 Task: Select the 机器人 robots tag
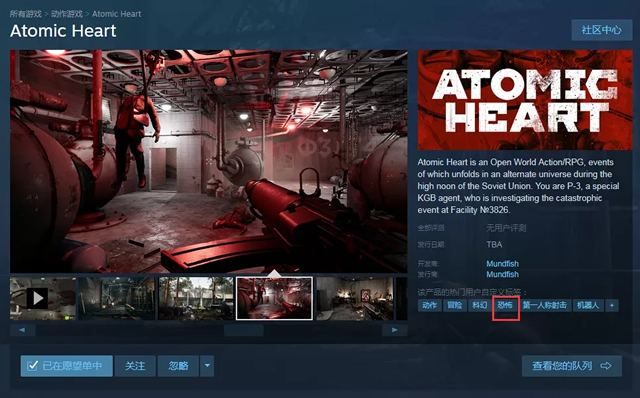click(588, 305)
